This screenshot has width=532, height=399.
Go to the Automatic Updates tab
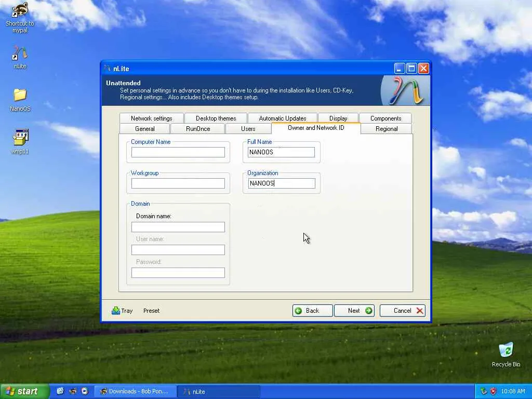pyautogui.click(x=282, y=118)
